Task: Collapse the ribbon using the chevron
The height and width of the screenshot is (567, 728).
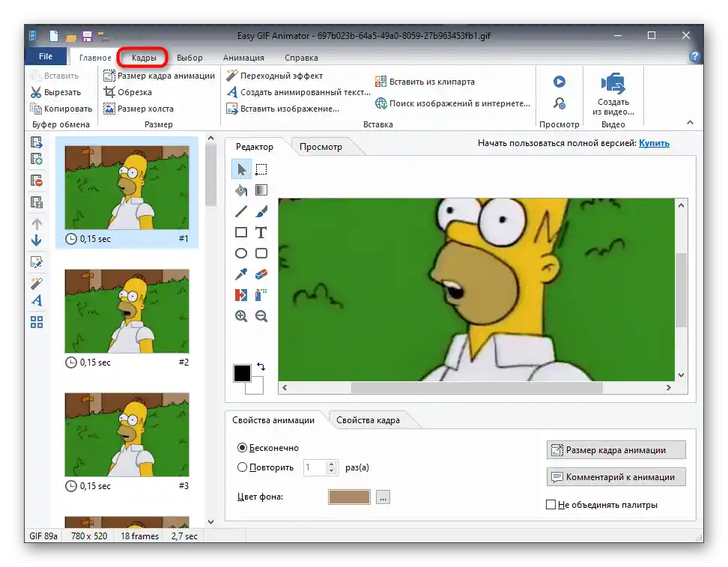Action: click(690, 123)
